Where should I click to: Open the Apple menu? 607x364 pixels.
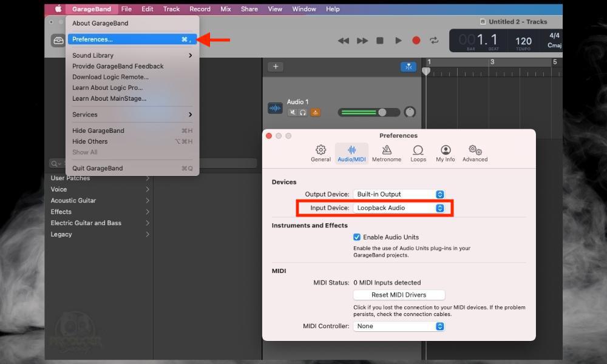pos(58,9)
